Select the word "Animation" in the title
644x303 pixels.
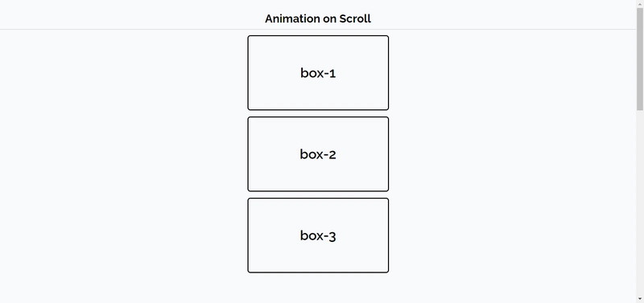291,18
